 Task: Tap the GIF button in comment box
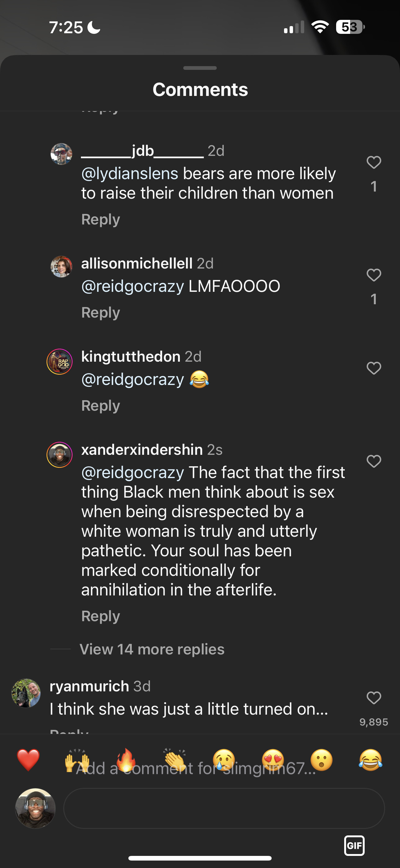coord(354,845)
